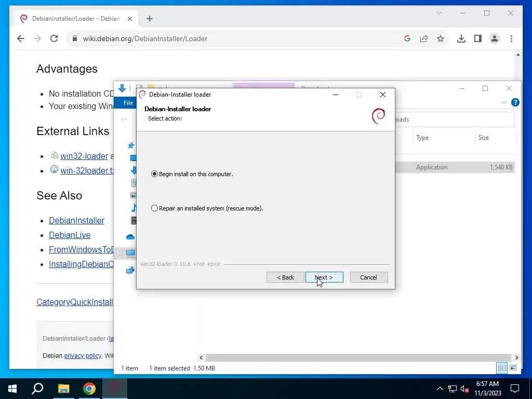This screenshot has width=532, height=399.
Task: Click Explorer horizontal scrollbar right arrow
Action: pyautogui.click(x=516, y=357)
